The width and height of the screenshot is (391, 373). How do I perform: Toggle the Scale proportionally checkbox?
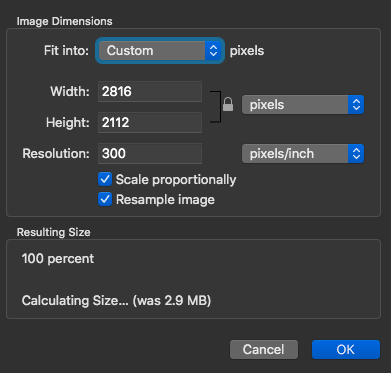105,179
